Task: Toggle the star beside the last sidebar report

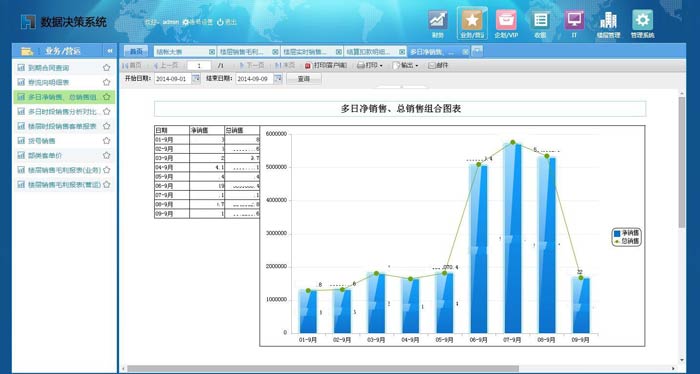Action: pyautogui.click(x=106, y=184)
